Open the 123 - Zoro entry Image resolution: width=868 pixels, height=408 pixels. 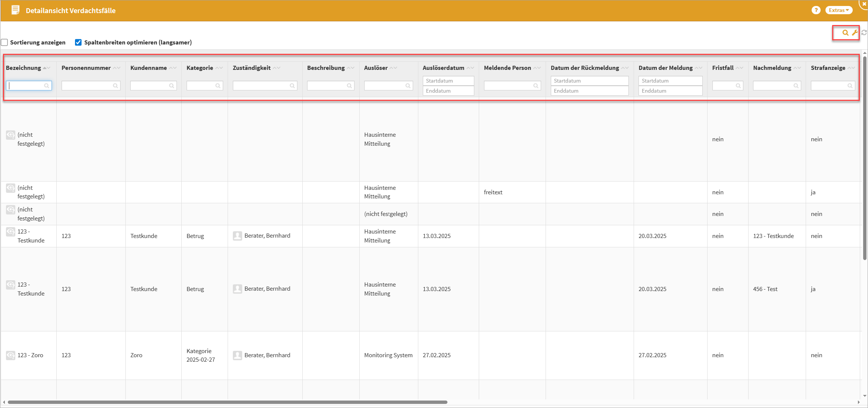30,355
